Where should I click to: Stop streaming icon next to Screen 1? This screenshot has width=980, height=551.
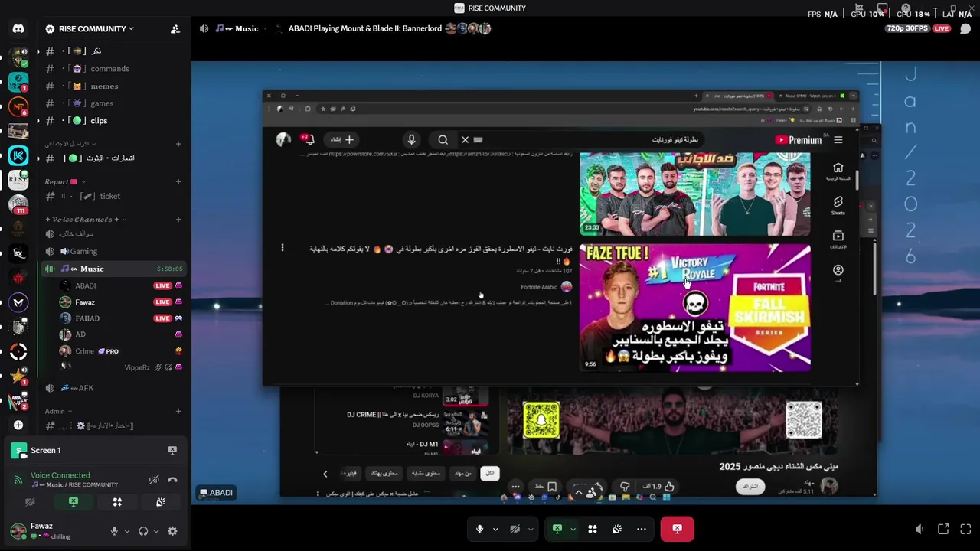(172, 450)
